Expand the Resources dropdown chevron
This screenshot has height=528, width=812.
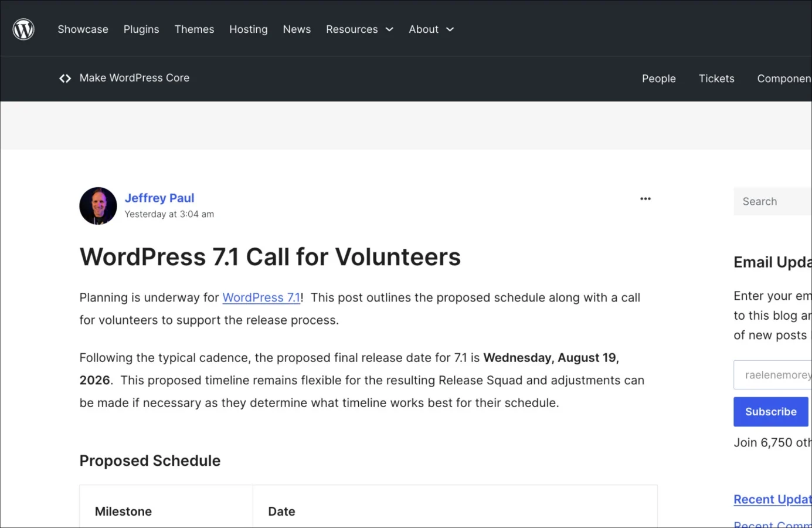point(389,29)
